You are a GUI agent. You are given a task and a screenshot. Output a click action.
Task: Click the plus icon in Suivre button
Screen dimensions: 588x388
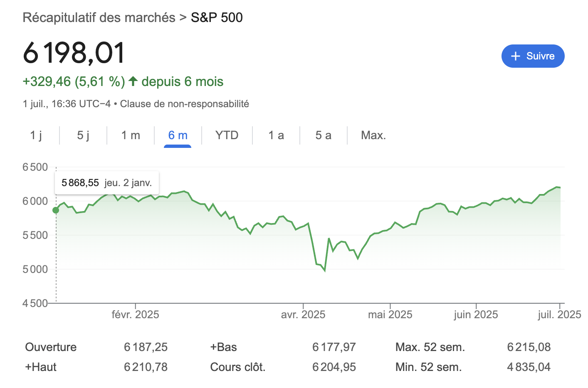[516, 56]
